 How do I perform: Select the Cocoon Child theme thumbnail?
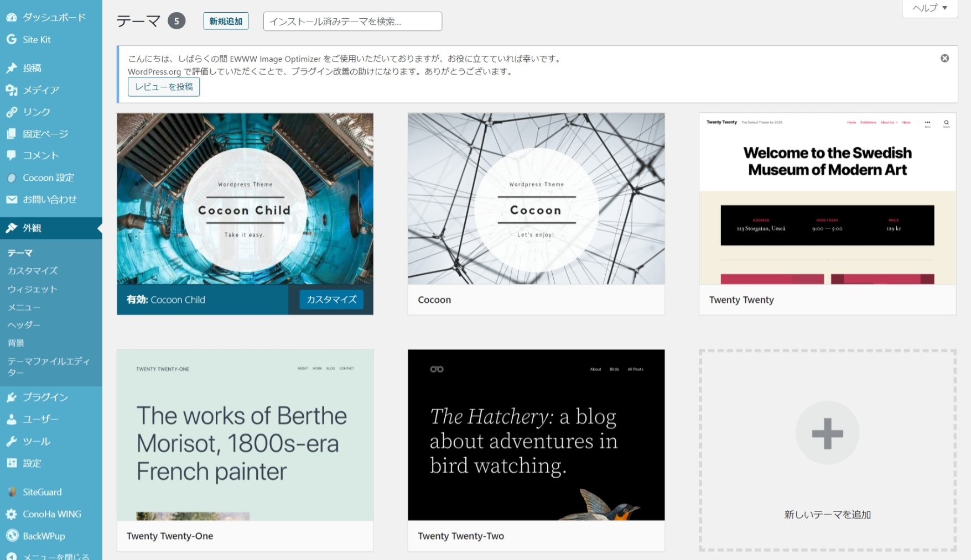point(245,199)
